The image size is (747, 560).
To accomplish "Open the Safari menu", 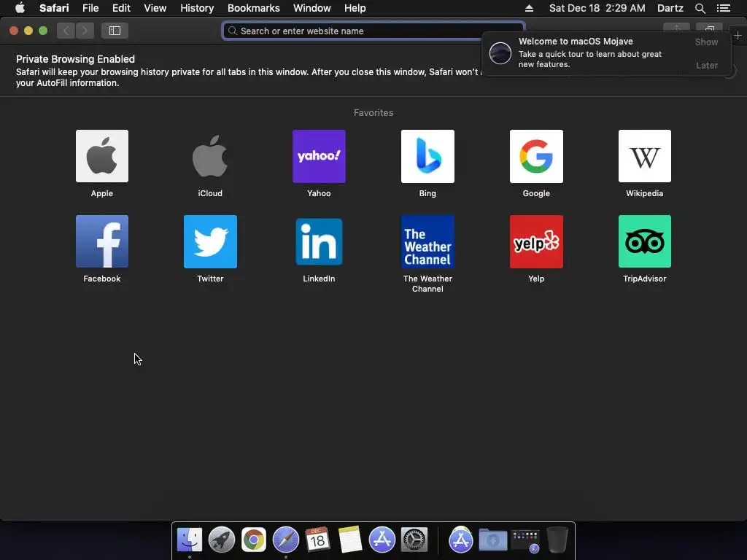I will (x=54, y=8).
